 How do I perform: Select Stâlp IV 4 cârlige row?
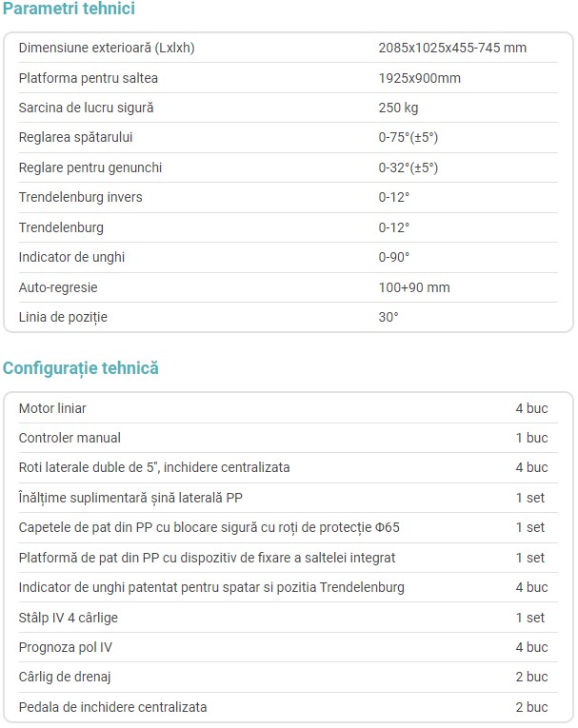(x=289, y=618)
